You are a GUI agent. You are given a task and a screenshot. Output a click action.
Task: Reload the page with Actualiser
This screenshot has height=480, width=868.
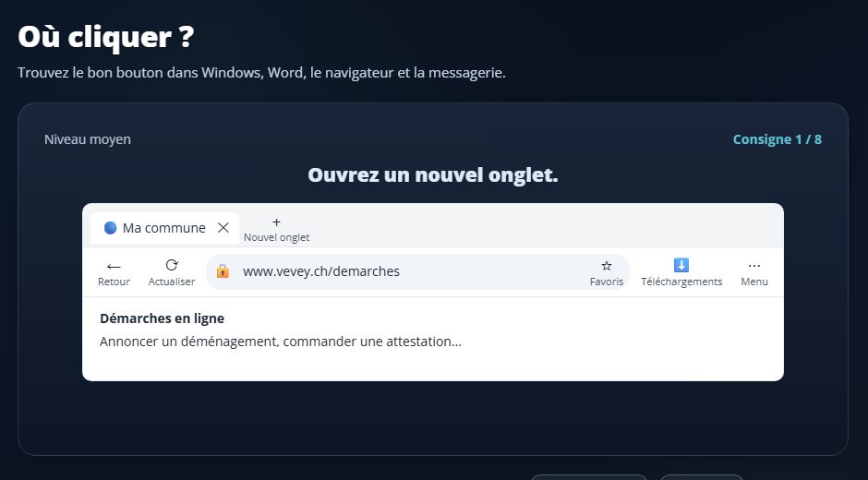(172, 272)
